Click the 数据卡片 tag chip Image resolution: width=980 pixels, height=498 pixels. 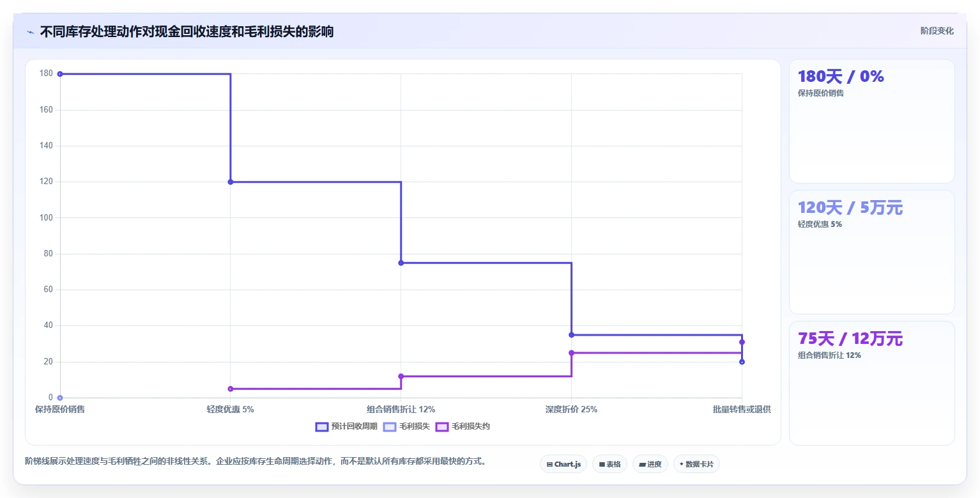click(696, 464)
